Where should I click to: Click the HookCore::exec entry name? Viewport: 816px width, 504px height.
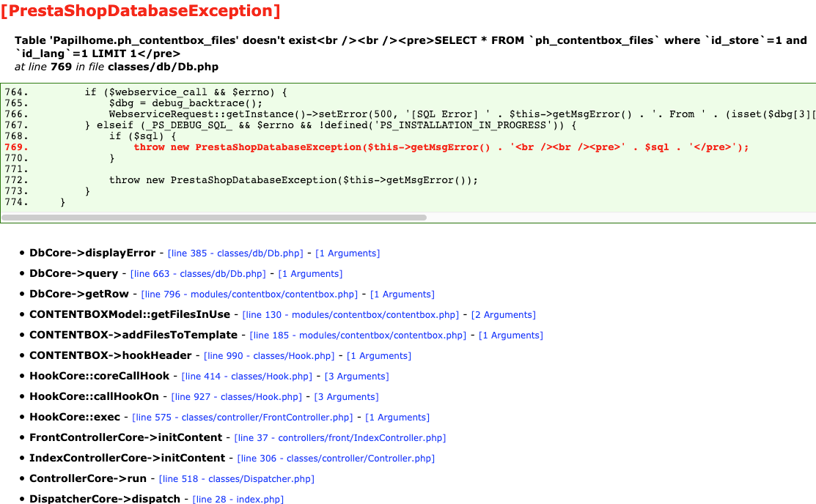[x=75, y=417]
